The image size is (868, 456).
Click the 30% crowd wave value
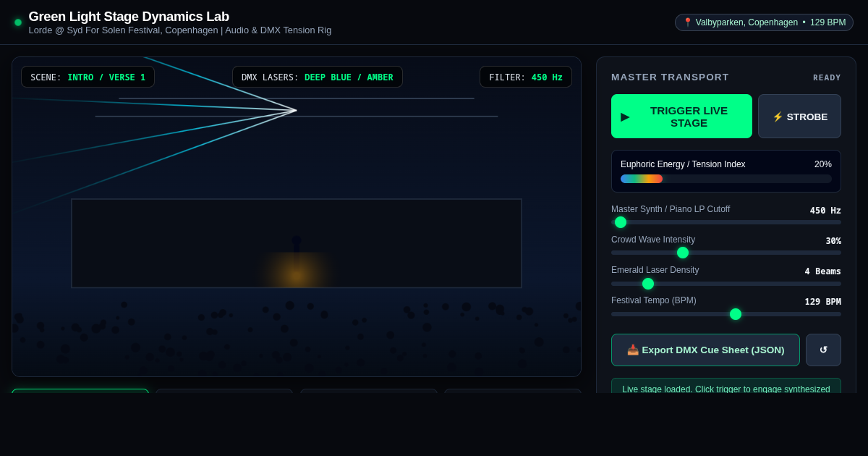click(x=833, y=240)
